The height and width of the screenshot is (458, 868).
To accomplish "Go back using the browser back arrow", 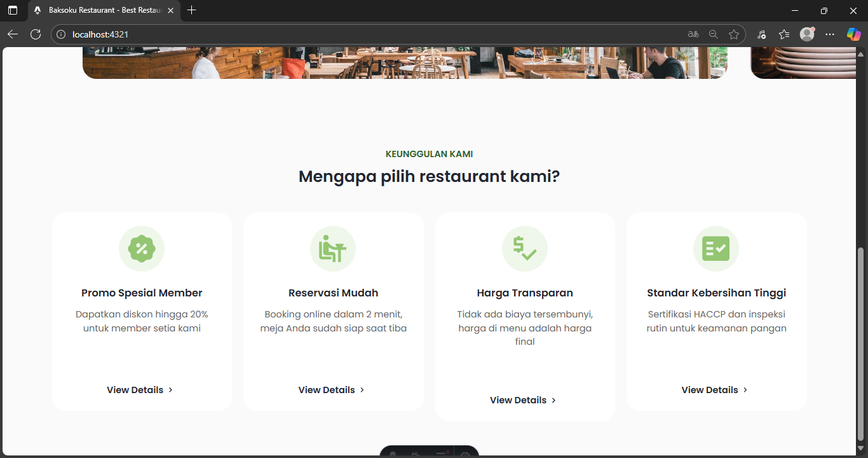I will pos(13,34).
